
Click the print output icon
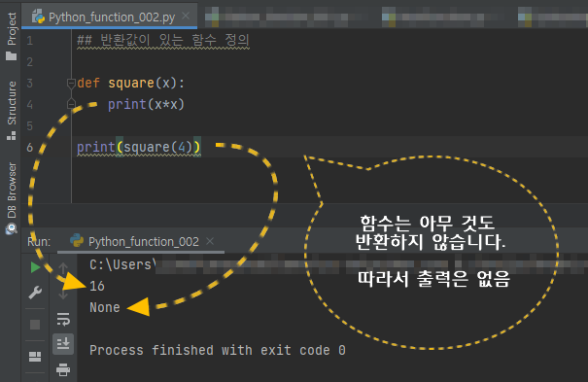pos(63,369)
